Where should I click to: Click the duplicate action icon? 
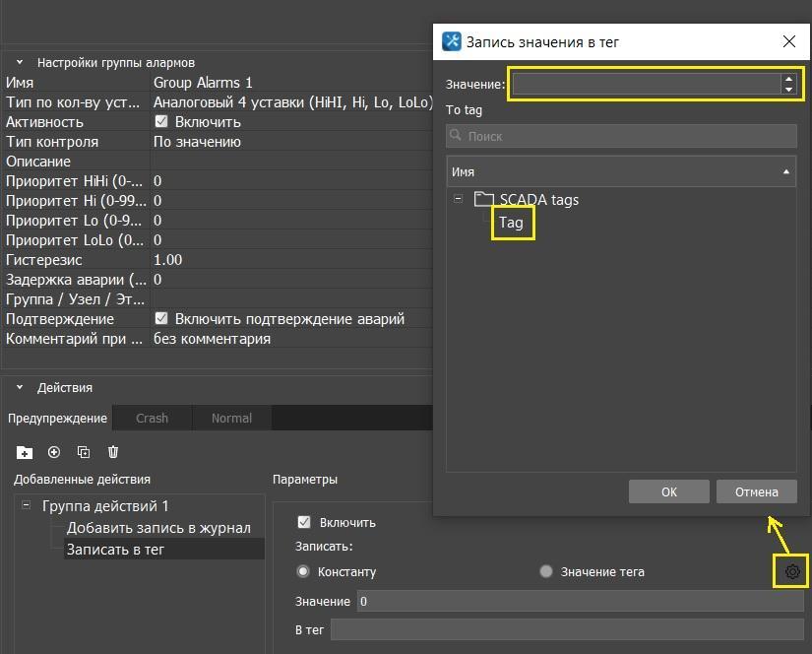pyautogui.click(x=84, y=452)
